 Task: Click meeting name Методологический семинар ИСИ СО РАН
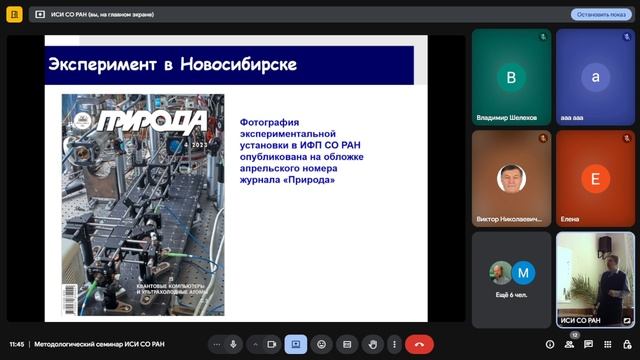click(99, 344)
